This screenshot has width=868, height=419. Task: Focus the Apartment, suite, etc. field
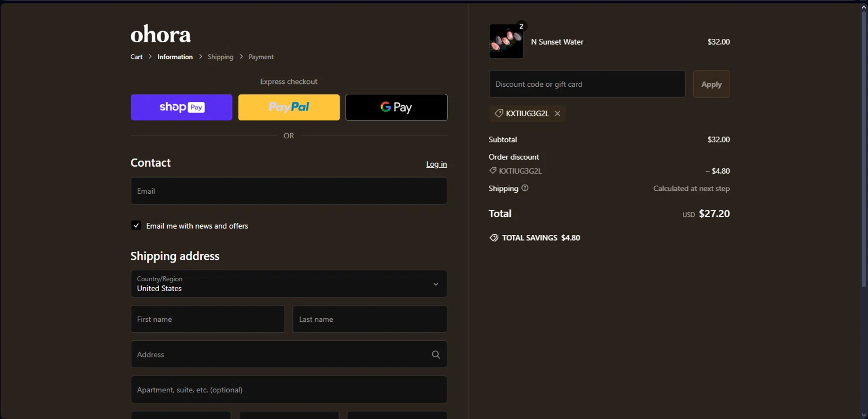pyautogui.click(x=289, y=389)
